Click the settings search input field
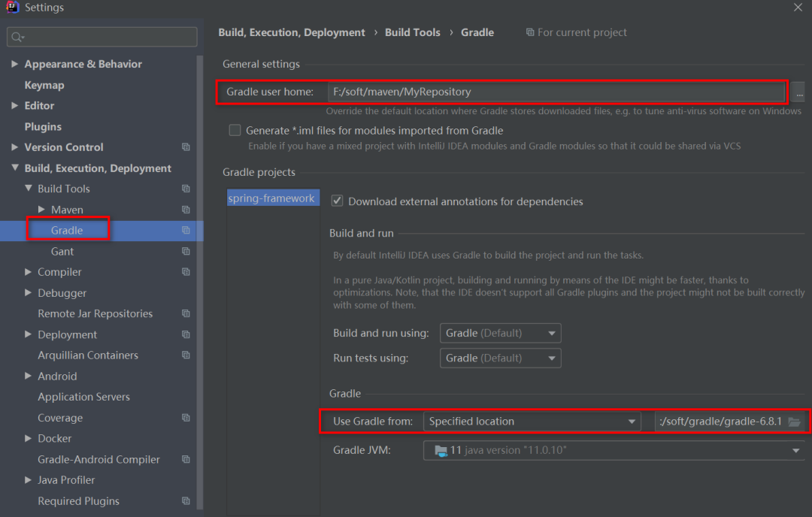Image resolution: width=812 pixels, height=517 pixels. click(102, 37)
